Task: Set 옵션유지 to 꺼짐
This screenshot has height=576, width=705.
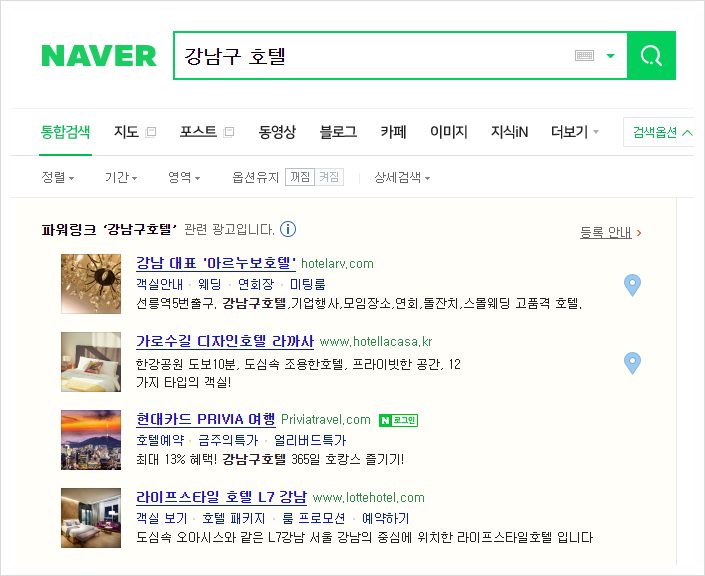Action: [x=300, y=177]
